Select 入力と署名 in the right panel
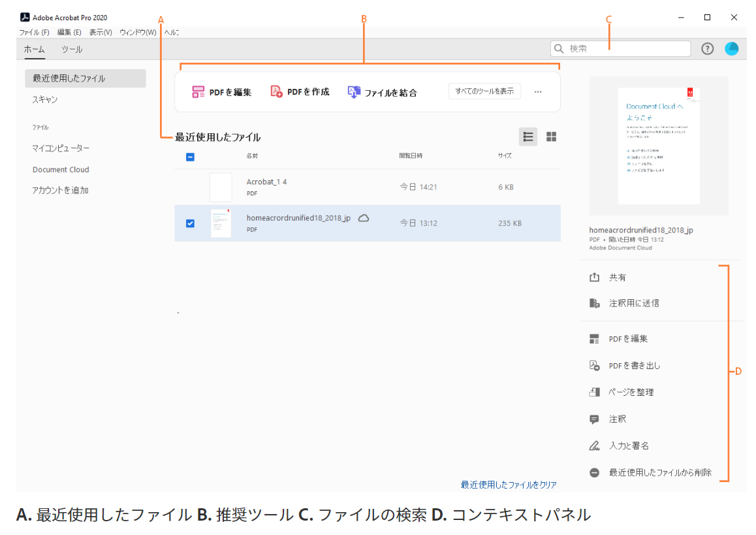 [629, 446]
